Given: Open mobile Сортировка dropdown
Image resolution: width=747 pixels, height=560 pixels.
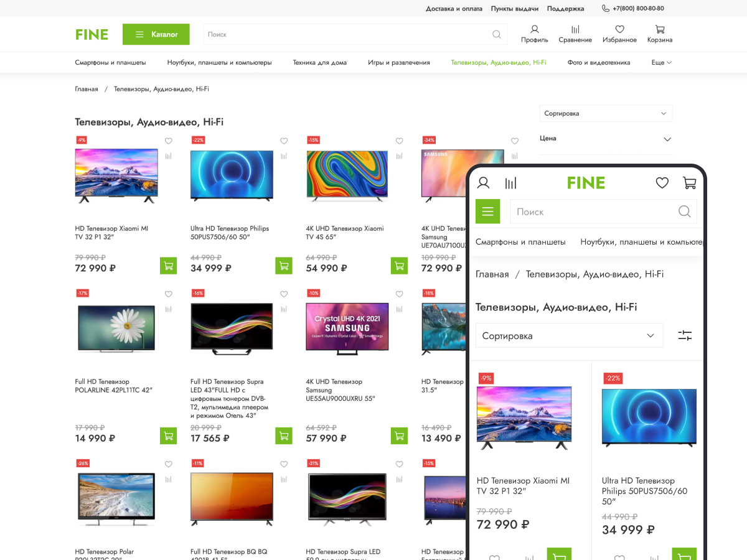Looking at the screenshot, I should click(569, 335).
